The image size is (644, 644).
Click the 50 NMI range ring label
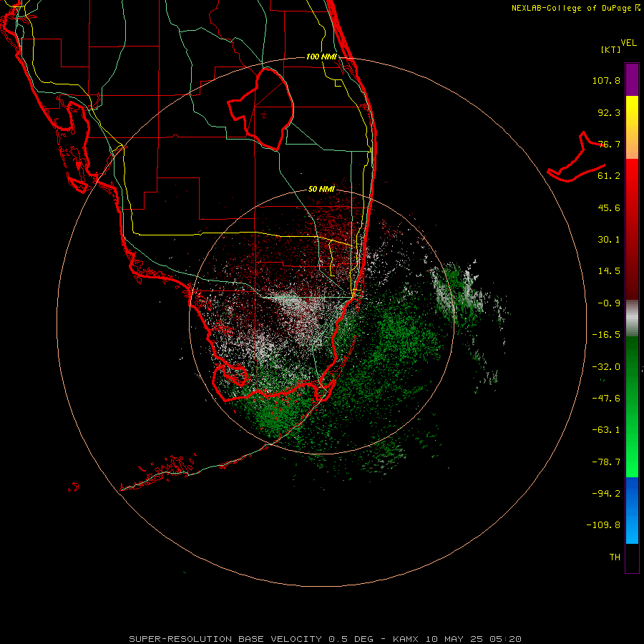[321, 189]
